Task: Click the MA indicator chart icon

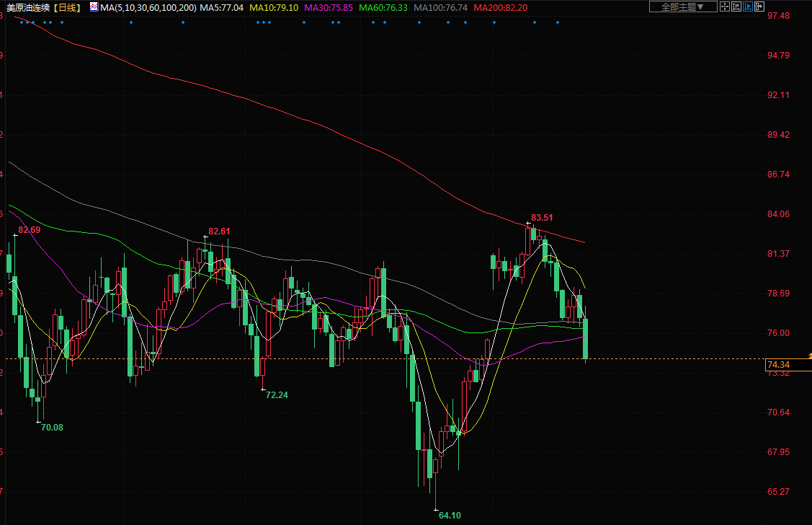Action: click(94, 7)
